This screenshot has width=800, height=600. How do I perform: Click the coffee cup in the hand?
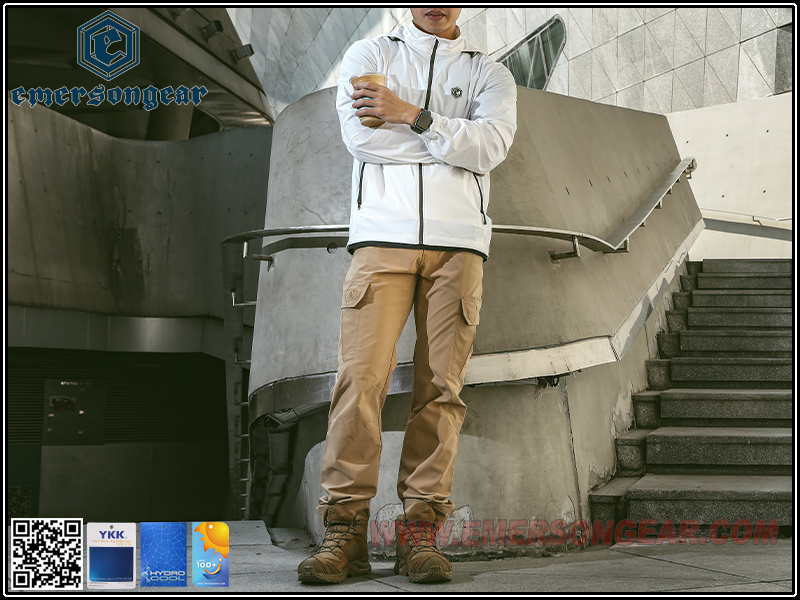pyautogui.click(x=370, y=96)
